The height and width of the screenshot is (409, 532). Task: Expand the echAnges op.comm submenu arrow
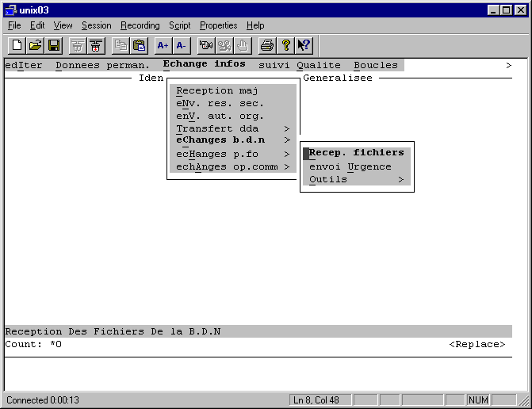287,167
